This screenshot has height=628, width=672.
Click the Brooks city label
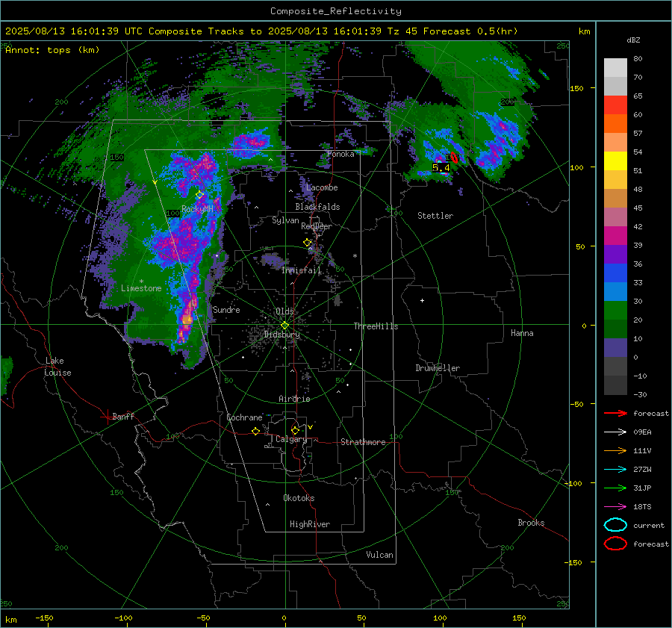[x=531, y=523]
